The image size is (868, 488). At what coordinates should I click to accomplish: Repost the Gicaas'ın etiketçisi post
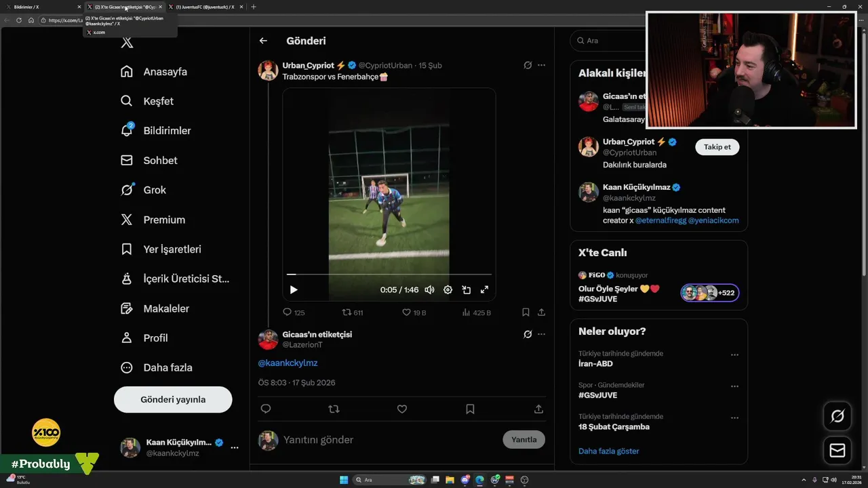[x=334, y=409]
